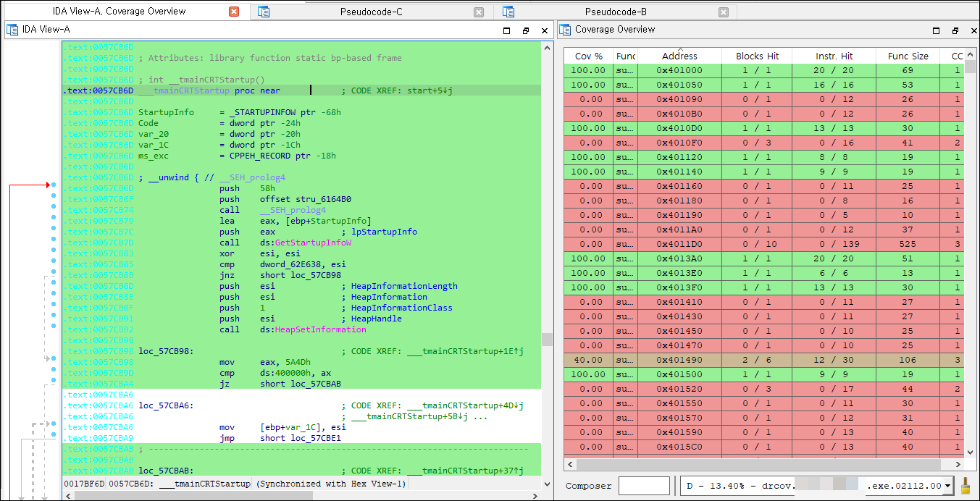The image size is (980, 501).
Task: Switch to the Pseudocode-C tab
Action: coord(371,12)
